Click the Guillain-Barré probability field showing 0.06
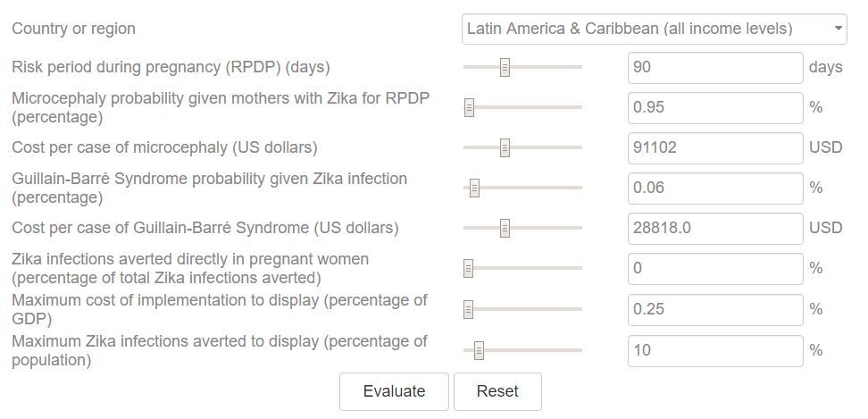The image size is (868, 419). point(715,188)
